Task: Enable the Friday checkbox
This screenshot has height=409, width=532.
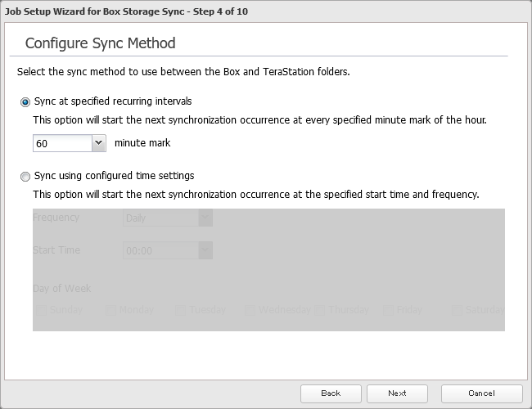Action: (389, 310)
